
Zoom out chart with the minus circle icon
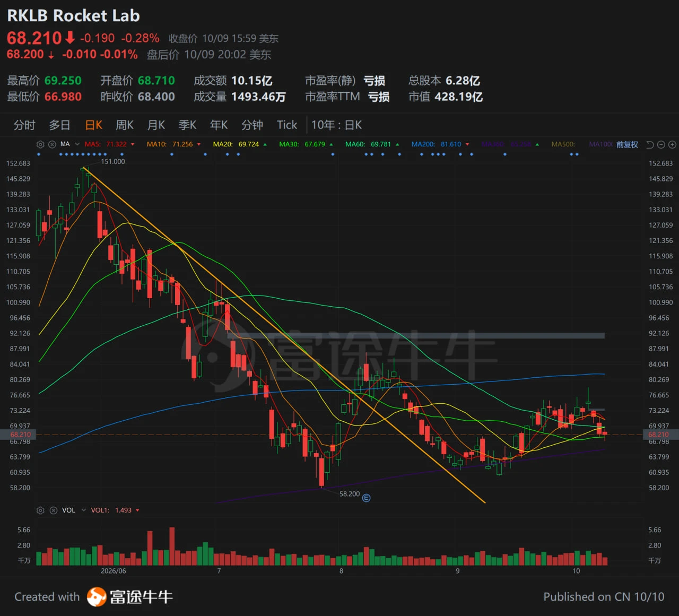[x=661, y=144]
